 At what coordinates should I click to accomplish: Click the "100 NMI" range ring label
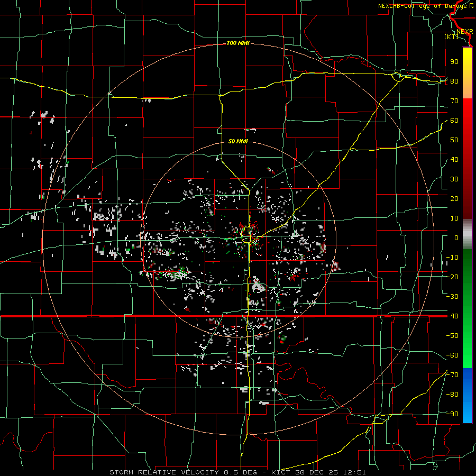click(x=238, y=43)
